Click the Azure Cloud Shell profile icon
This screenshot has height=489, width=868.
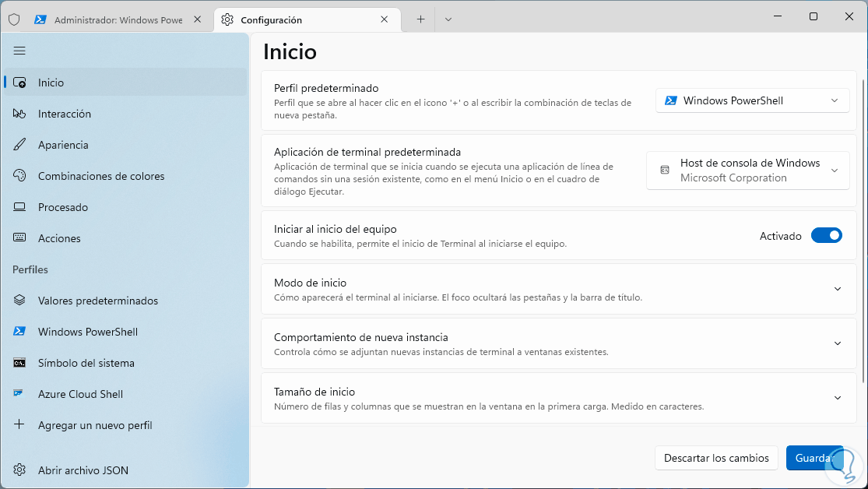19,394
